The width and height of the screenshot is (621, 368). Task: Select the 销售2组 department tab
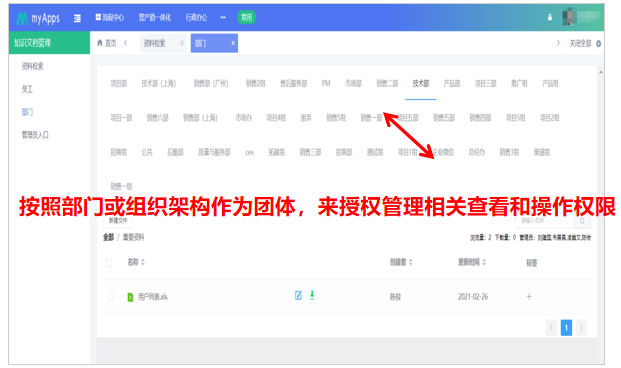(x=255, y=84)
